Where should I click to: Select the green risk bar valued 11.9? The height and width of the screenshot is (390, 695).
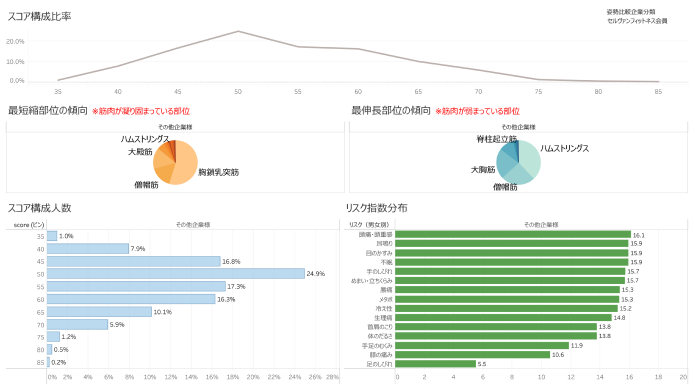tap(482, 345)
